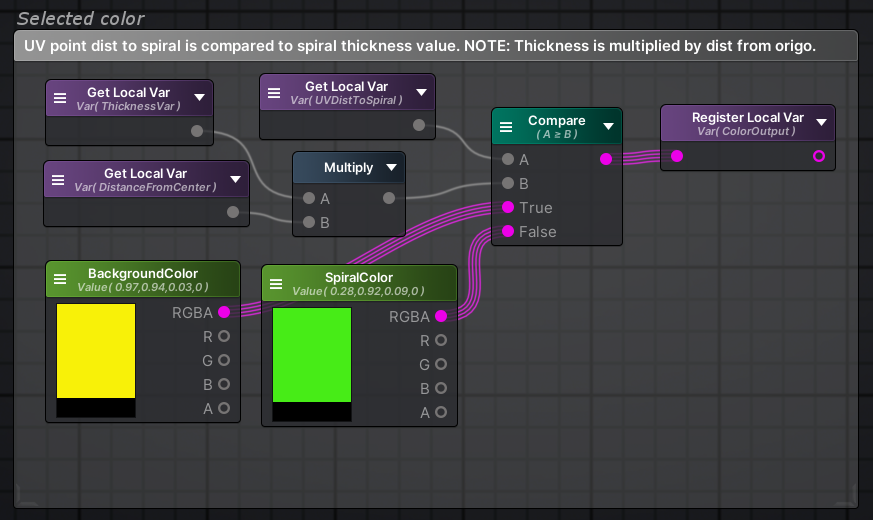
Task: Click the Compare node's True input port
Action: 508,208
